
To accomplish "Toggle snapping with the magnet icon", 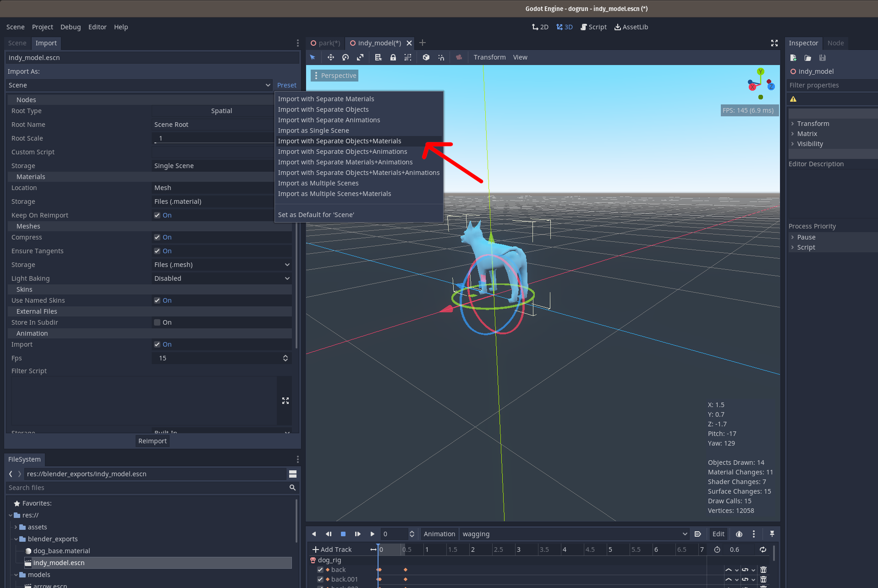I will [441, 57].
